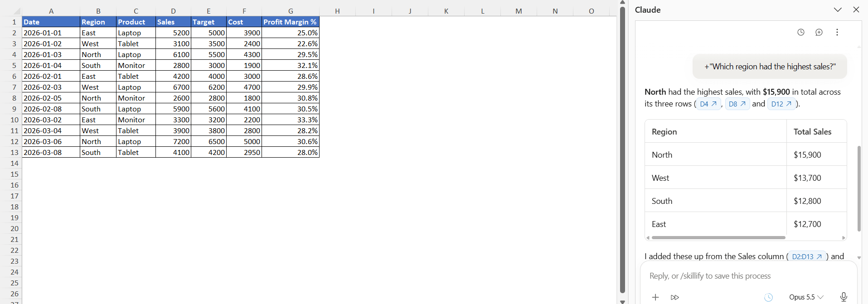868x304 pixels.
Task: Jump to cell reference D12 link
Action: tap(781, 104)
